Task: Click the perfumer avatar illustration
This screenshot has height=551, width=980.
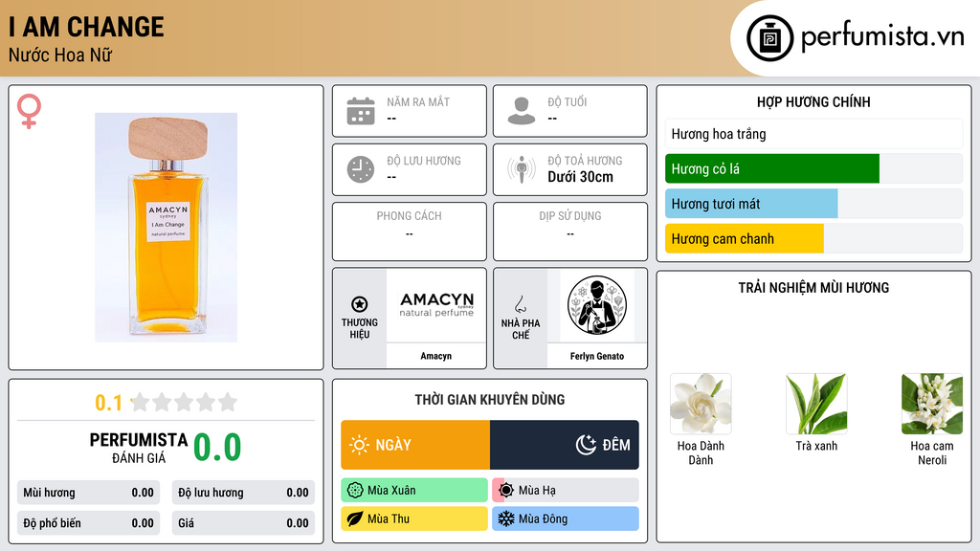Action: click(597, 305)
